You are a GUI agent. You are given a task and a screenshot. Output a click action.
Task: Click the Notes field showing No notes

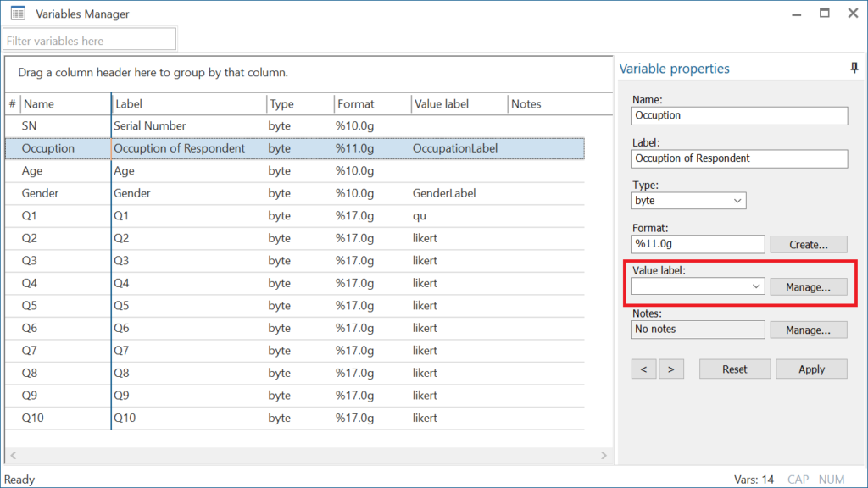pos(698,330)
